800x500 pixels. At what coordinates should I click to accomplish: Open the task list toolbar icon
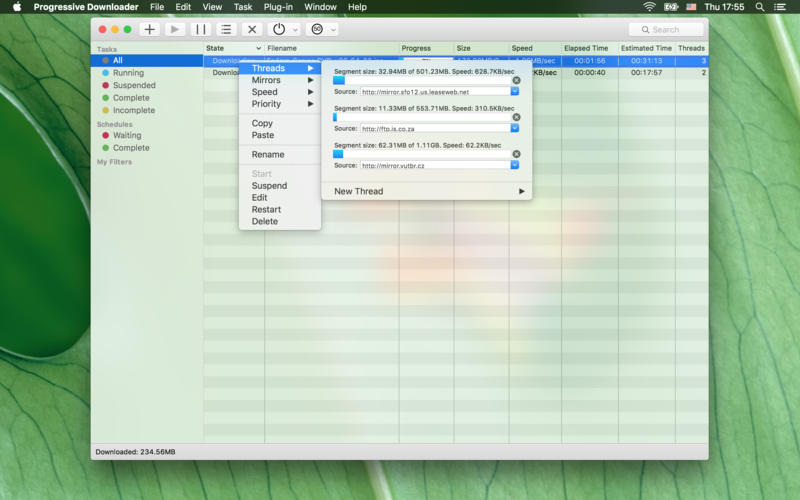point(227,30)
